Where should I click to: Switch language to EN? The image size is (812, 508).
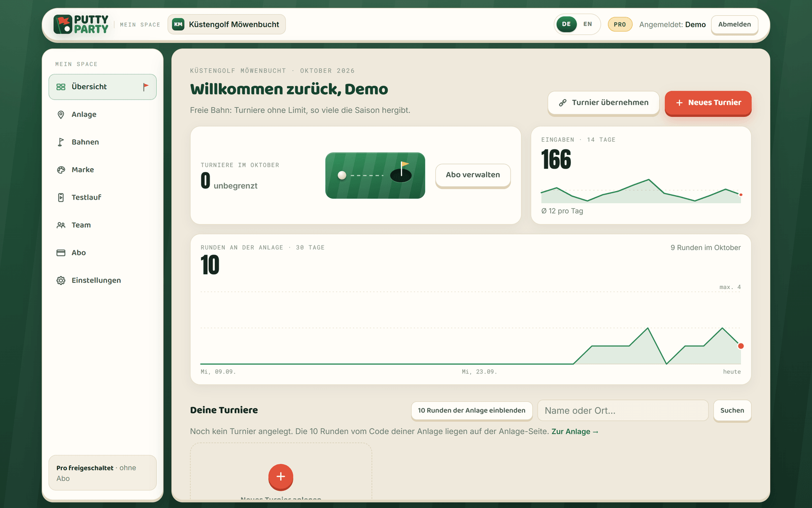point(588,24)
